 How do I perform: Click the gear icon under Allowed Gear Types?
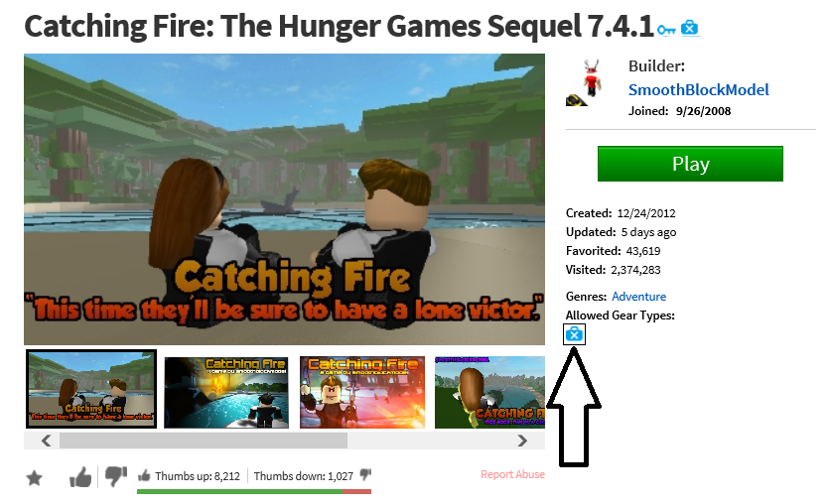pos(574,334)
